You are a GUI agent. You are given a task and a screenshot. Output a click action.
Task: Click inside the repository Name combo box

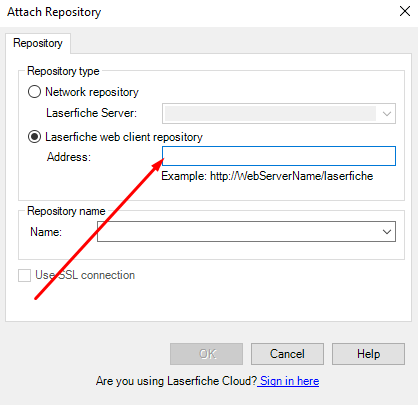(x=239, y=232)
